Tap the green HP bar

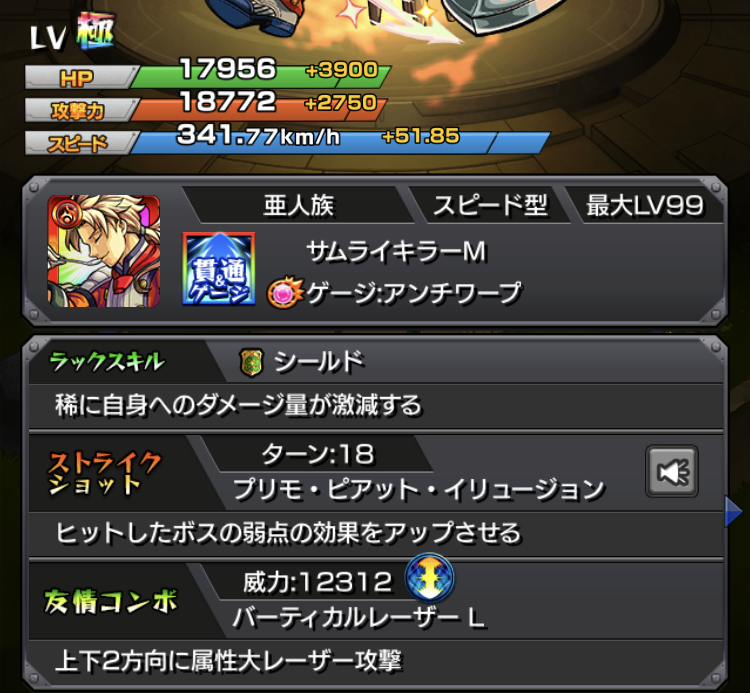(x=261, y=77)
